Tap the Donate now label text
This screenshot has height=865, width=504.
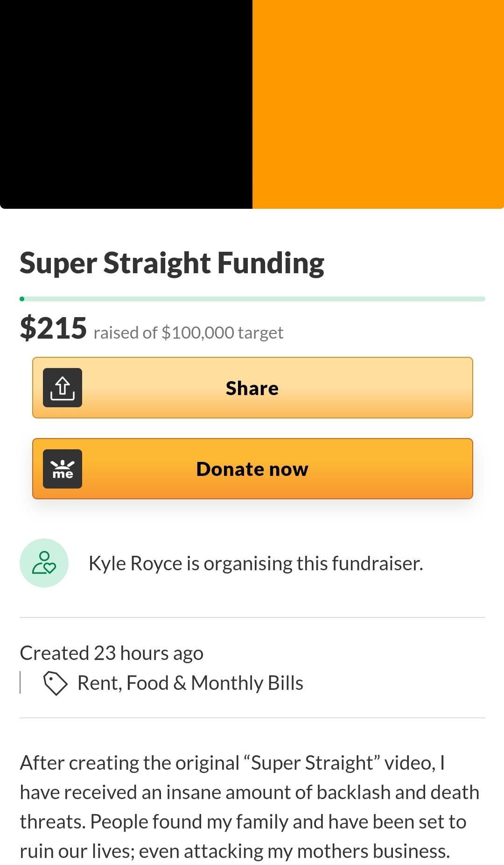pos(252,469)
